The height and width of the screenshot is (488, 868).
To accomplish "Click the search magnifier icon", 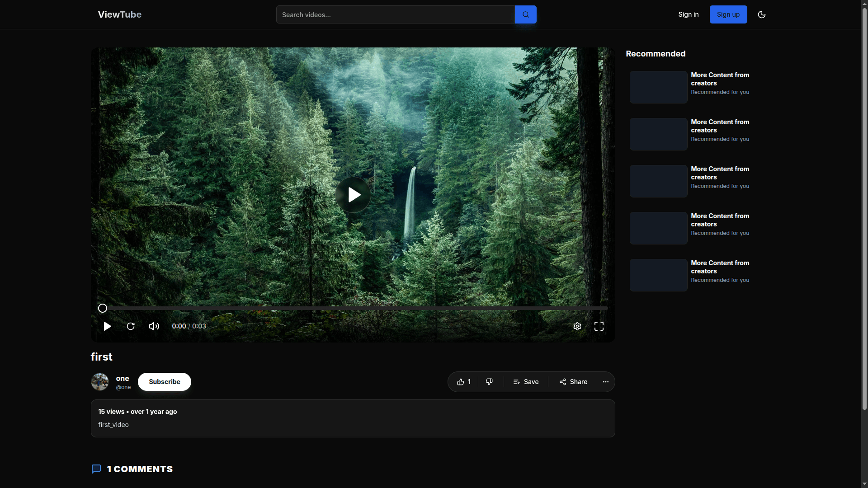I will [525, 14].
